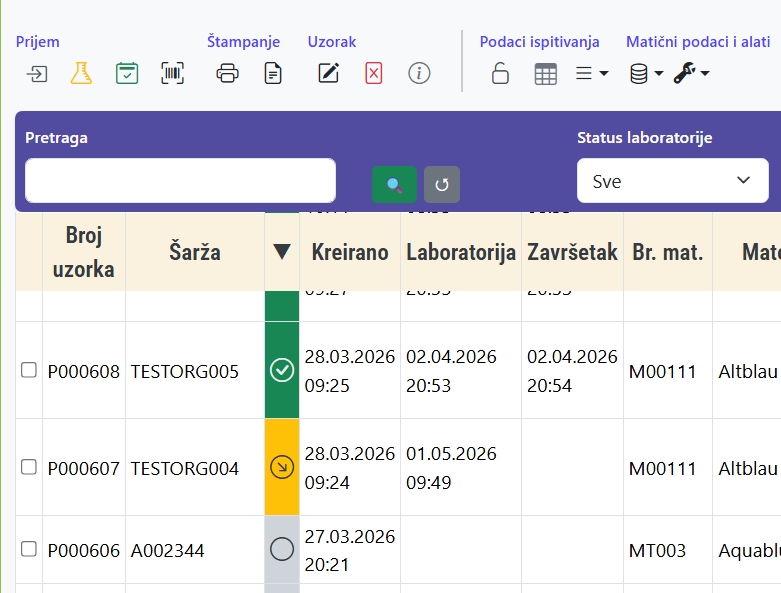Click the Altblau material cell in the P000607 row
Screen dimensions: 781x593
click(748, 469)
